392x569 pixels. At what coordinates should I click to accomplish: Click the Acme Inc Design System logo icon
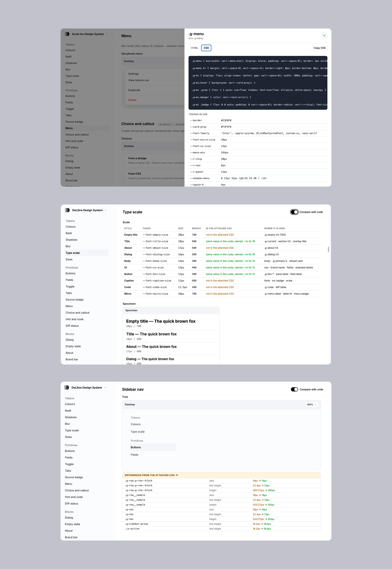point(67,34)
